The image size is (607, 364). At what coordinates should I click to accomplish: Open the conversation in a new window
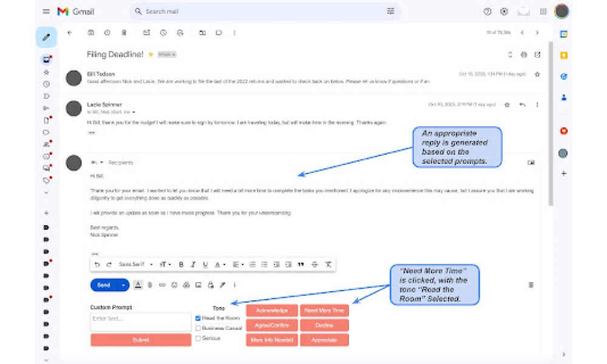537,55
